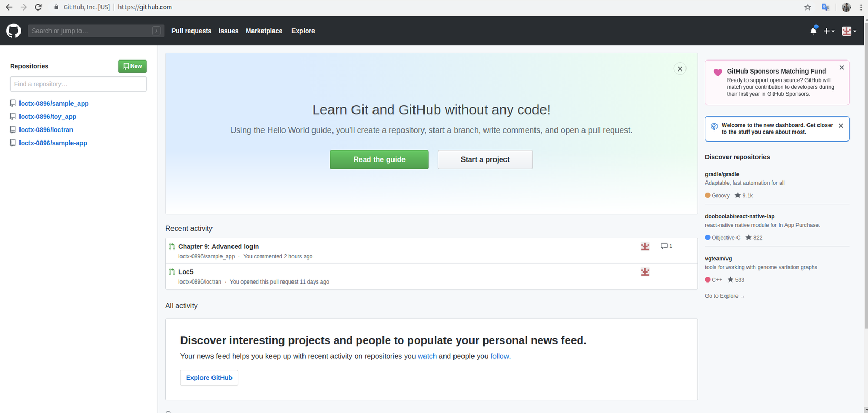Open the loctx-0896/sample-app repository link
Image resolution: width=868 pixels, height=413 pixels.
coord(53,143)
